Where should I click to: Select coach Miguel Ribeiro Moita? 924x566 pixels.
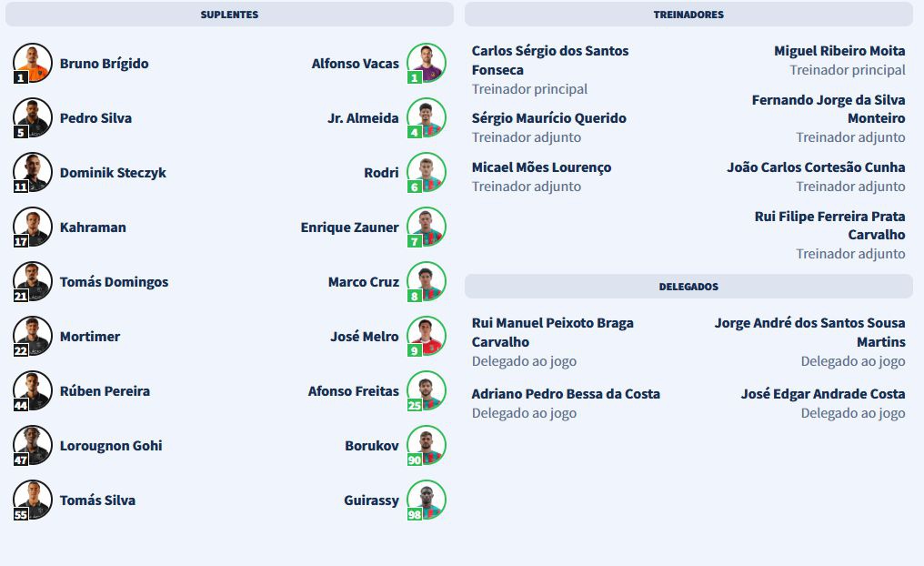tap(839, 51)
